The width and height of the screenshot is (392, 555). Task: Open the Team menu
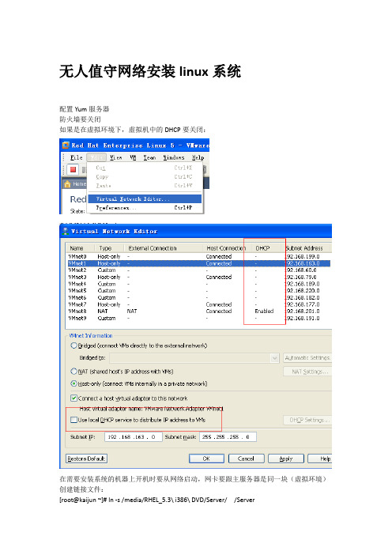coord(149,157)
